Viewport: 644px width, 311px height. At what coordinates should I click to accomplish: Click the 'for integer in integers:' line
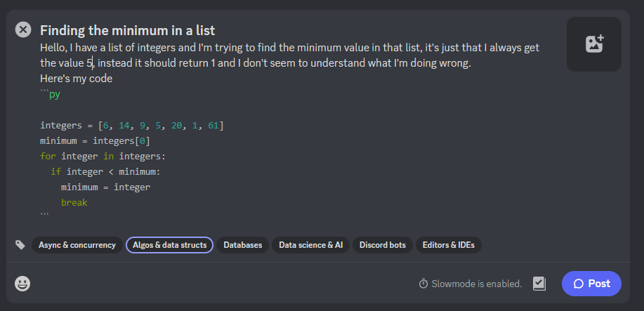[x=103, y=156]
